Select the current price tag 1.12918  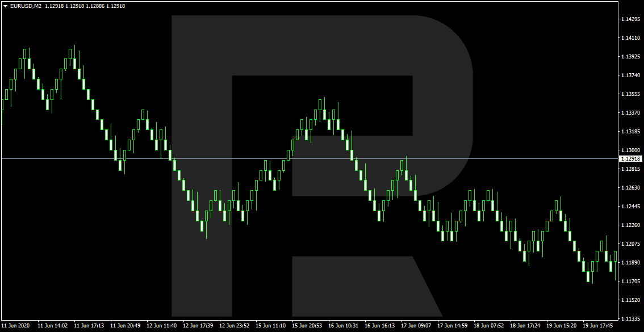coord(630,159)
